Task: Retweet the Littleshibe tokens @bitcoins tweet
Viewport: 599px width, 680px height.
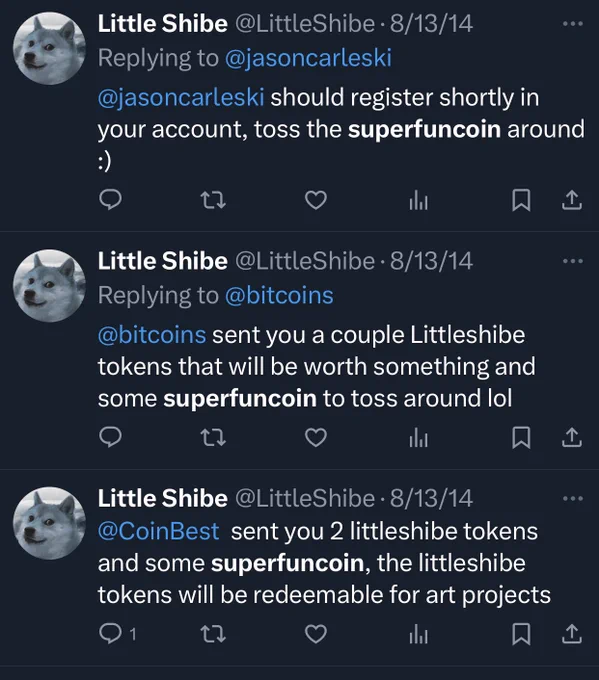Action: [x=213, y=438]
